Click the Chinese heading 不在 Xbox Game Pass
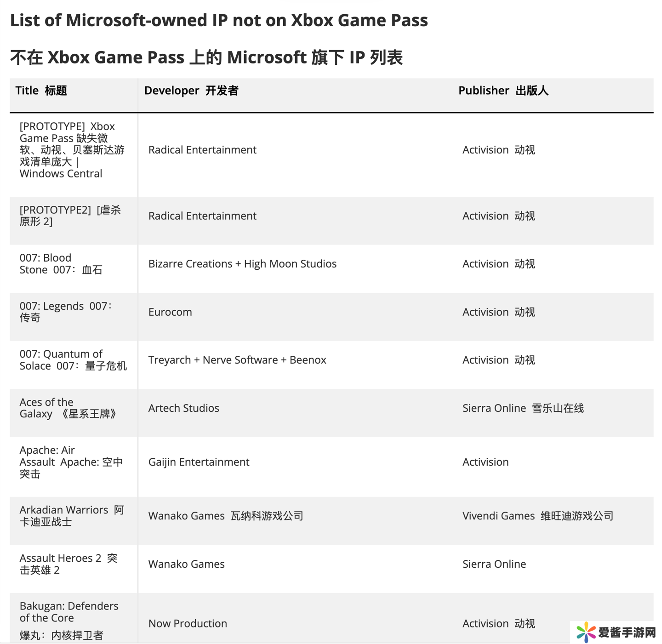 click(206, 57)
